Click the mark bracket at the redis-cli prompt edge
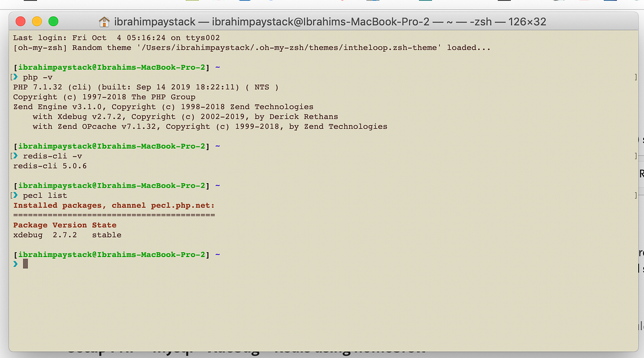 click(636, 155)
